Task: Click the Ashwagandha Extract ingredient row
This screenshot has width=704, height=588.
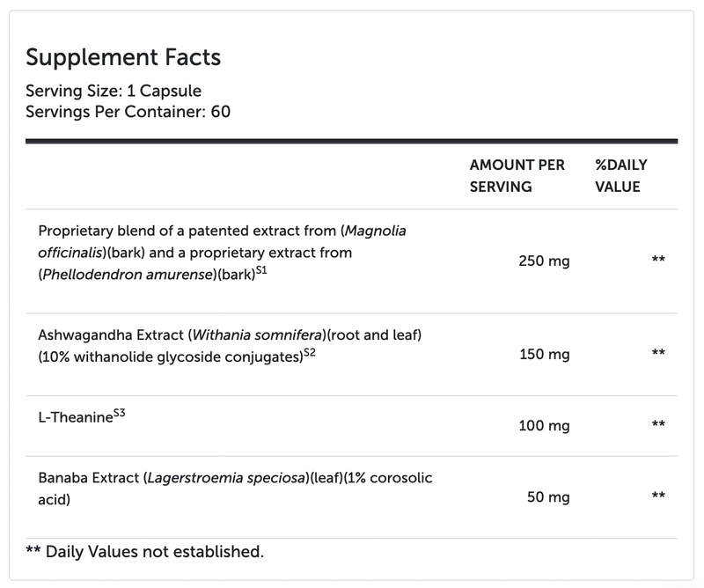Action: click(x=351, y=355)
